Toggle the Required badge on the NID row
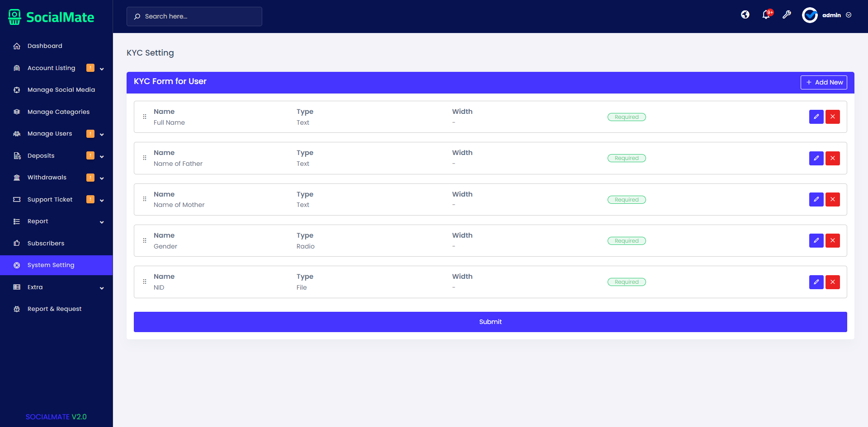868x427 pixels. 627,282
